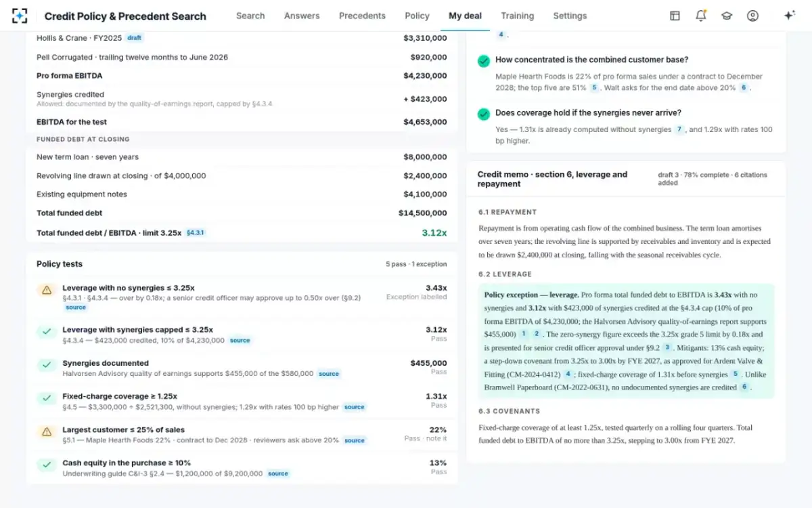
Task: Open citation 4 chip above the customer question
Action: tap(501, 35)
